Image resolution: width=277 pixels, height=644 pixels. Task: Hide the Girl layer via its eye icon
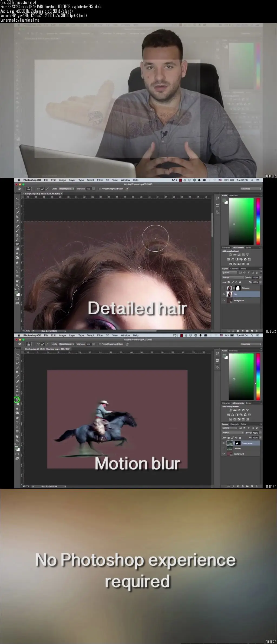tap(224, 294)
